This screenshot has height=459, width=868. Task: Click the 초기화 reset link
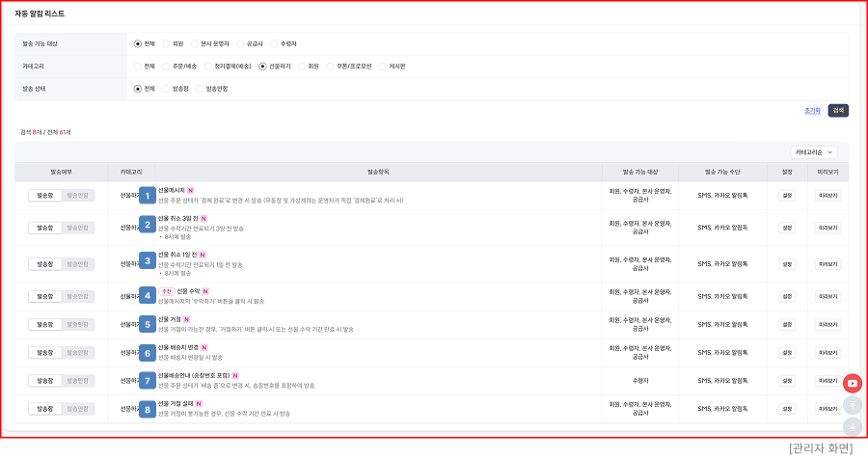812,111
